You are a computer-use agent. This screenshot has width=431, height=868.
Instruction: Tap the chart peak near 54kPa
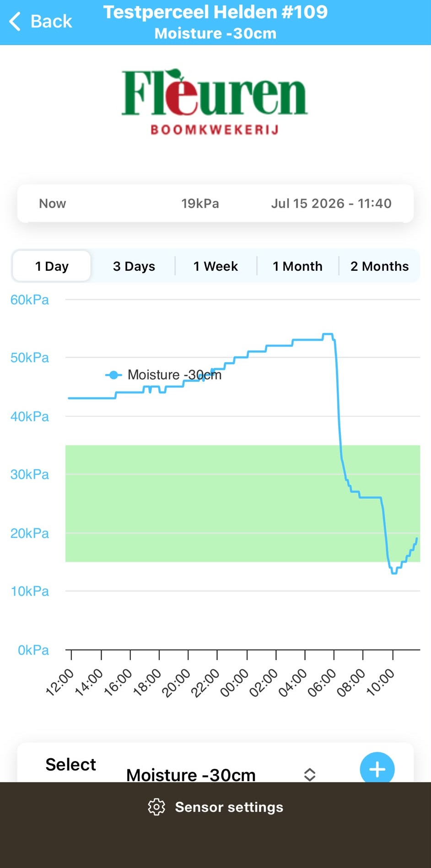[x=328, y=334]
